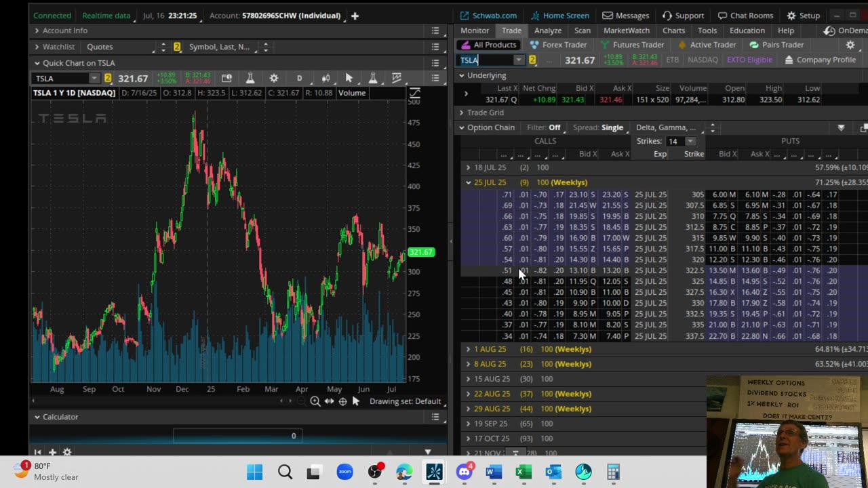Click the chart news/calendar icon
868x488 pixels.
point(226,79)
